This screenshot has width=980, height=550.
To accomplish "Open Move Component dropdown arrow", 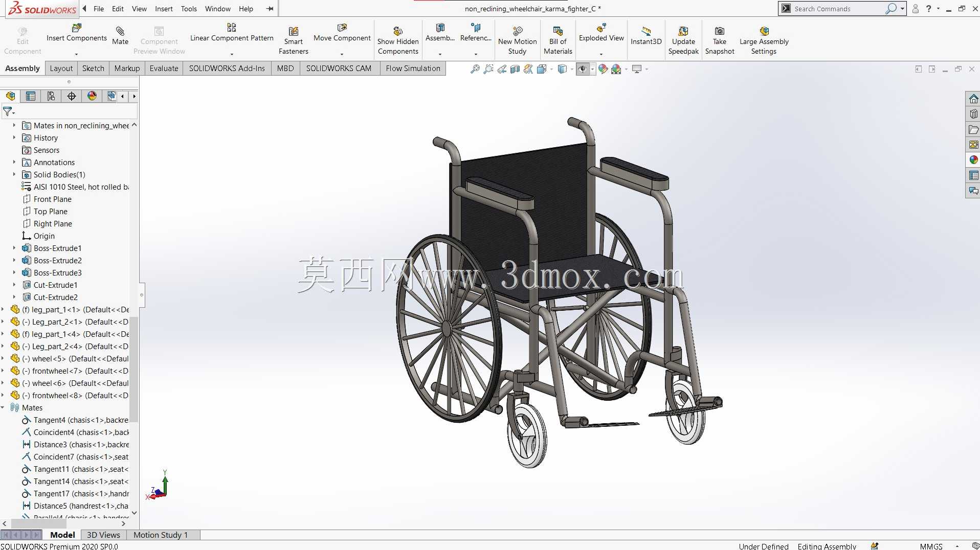I will click(x=342, y=54).
